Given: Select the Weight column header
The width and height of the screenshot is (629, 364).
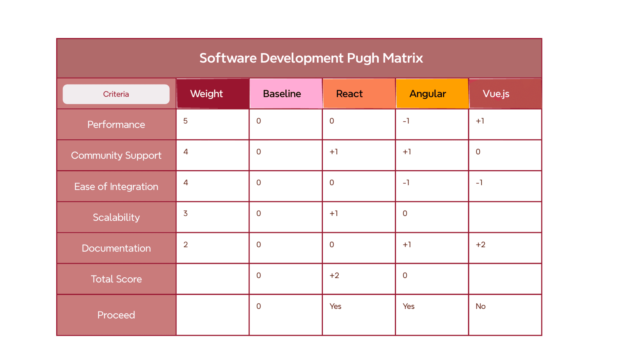Looking at the screenshot, I should (212, 94).
